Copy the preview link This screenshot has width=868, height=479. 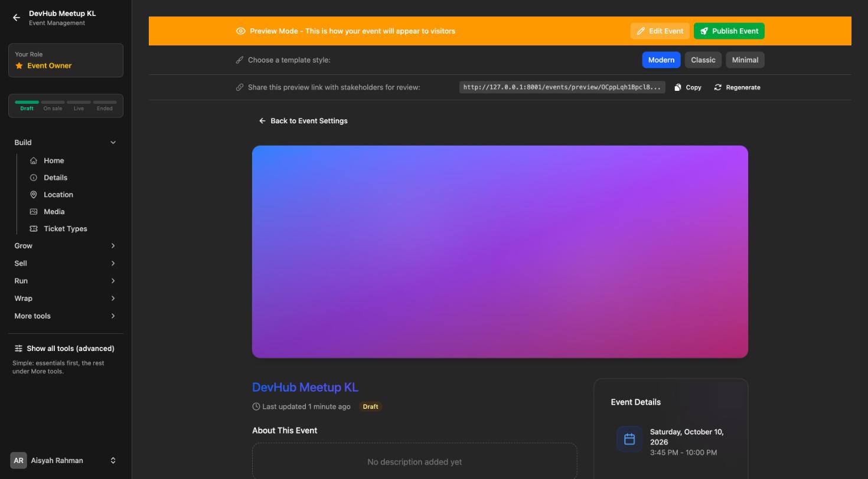(x=688, y=87)
